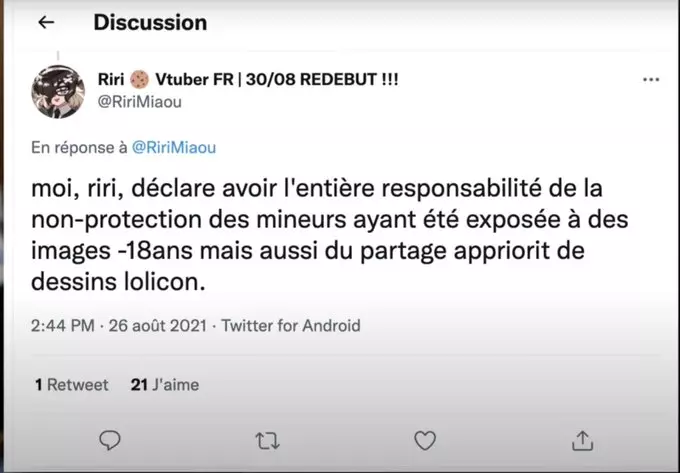This screenshot has width=680, height=473.
Task: Follow the blue @RiriMiaou reply link
Action: [173, 148]
